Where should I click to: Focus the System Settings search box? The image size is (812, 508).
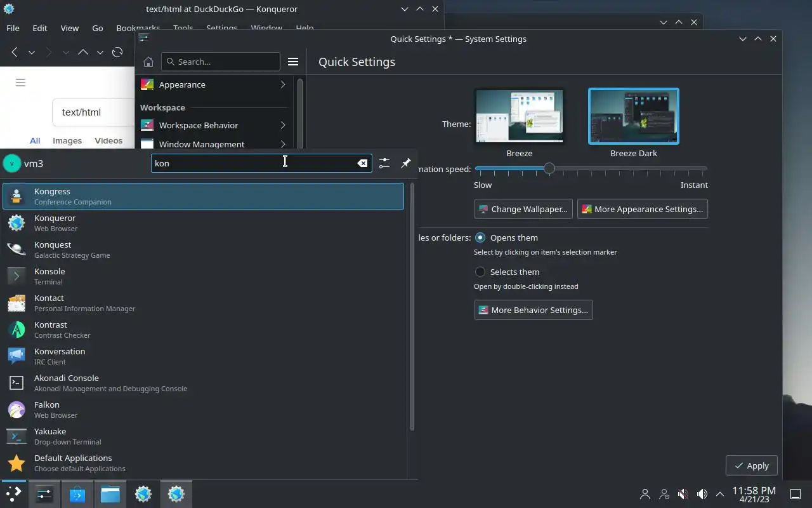[x=221, y=62]
